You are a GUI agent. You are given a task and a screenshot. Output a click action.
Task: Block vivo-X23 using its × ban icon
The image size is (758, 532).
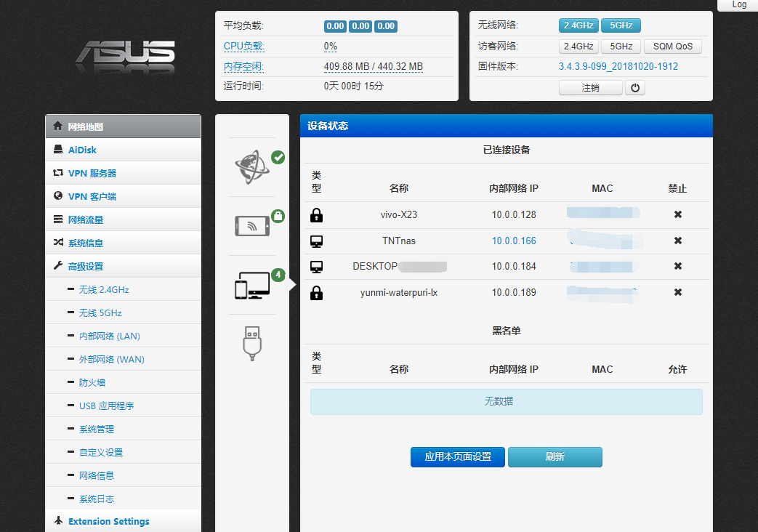click(677, 214)
